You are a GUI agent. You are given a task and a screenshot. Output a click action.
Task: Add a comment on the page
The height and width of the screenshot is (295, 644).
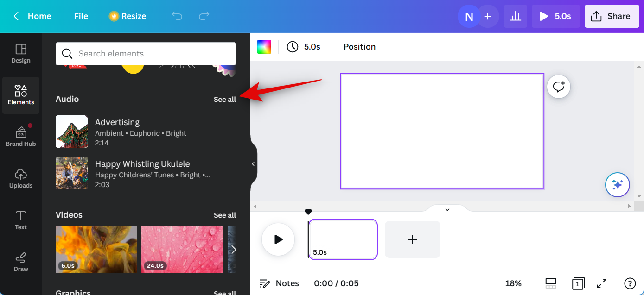(559, 87)
